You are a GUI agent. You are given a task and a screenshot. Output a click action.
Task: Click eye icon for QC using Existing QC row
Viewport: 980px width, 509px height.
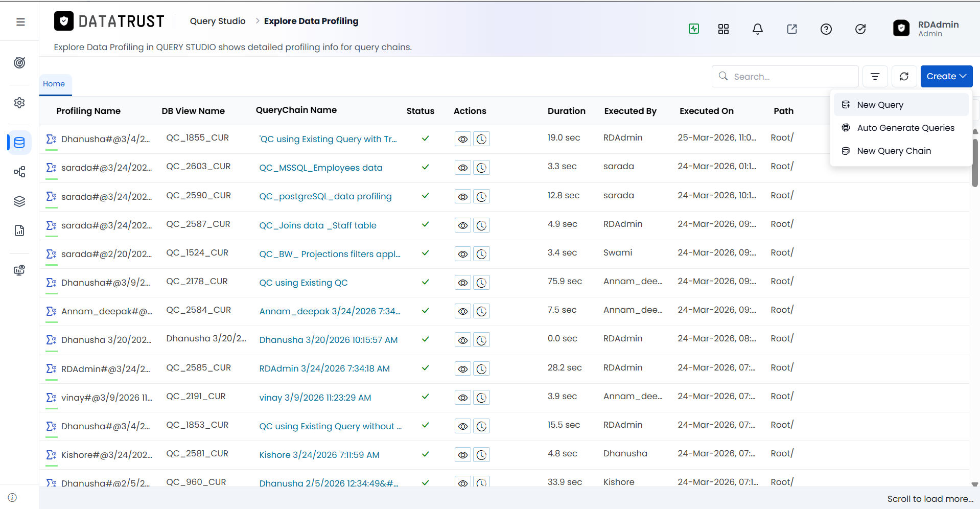pos(463,283)
